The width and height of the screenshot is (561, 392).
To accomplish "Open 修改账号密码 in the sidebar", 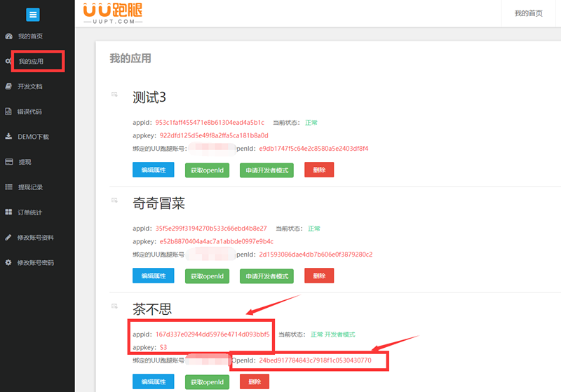I will point(36,262).
